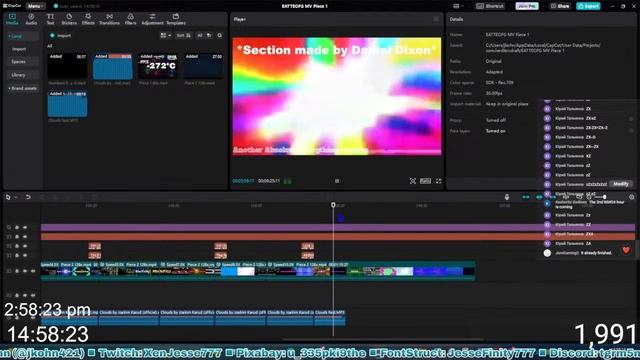
Task: Open the Player panel menu icon
Action: click(436, 19)
